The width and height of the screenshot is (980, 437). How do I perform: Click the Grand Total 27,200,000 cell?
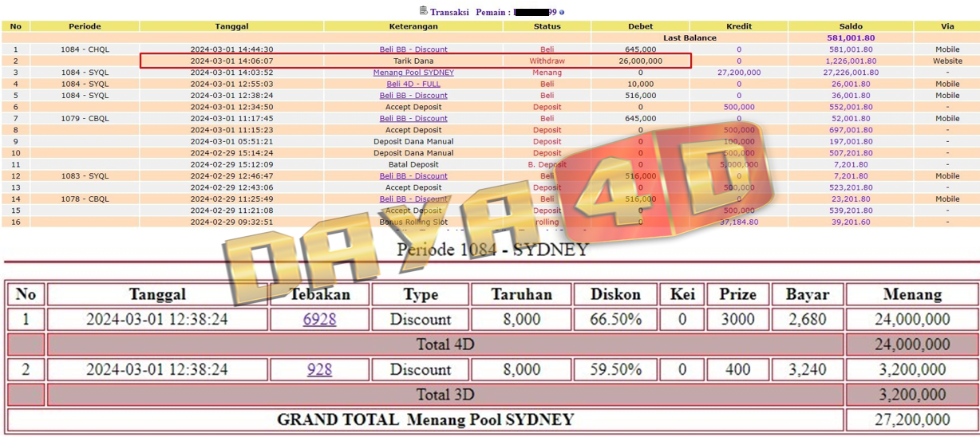(x=912, y=419)
